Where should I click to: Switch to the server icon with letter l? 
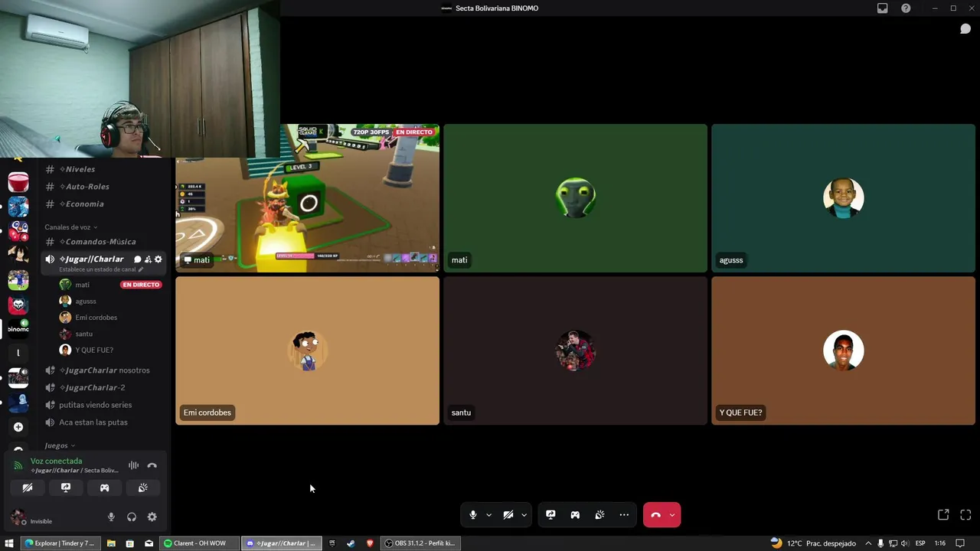18,353
